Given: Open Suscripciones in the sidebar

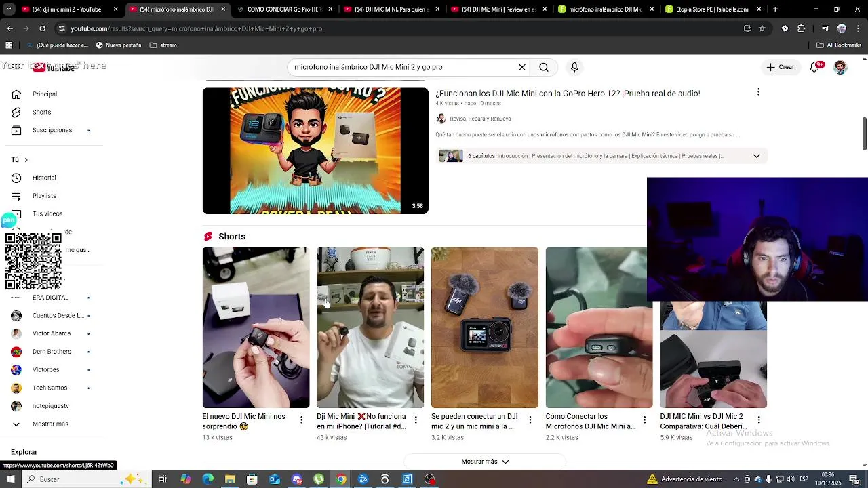Looking at the screenshot, I should point(52,130).
